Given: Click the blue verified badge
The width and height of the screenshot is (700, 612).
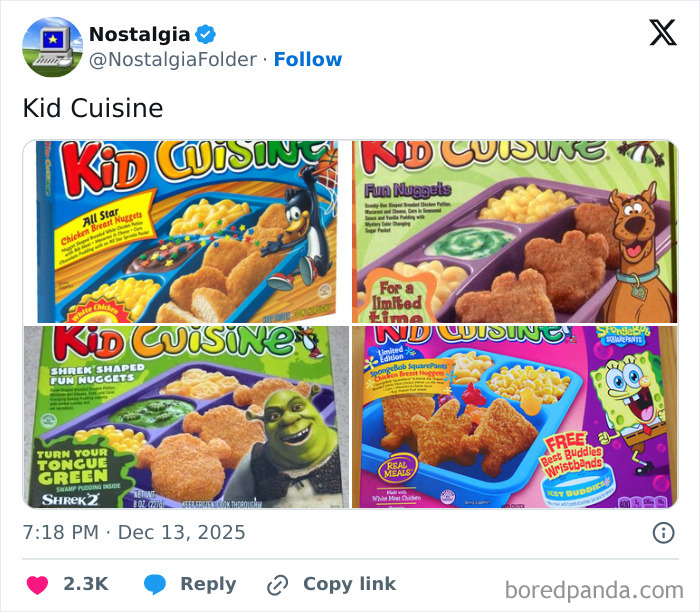Looking at the screenshot, I should click(x=206, y=34).
